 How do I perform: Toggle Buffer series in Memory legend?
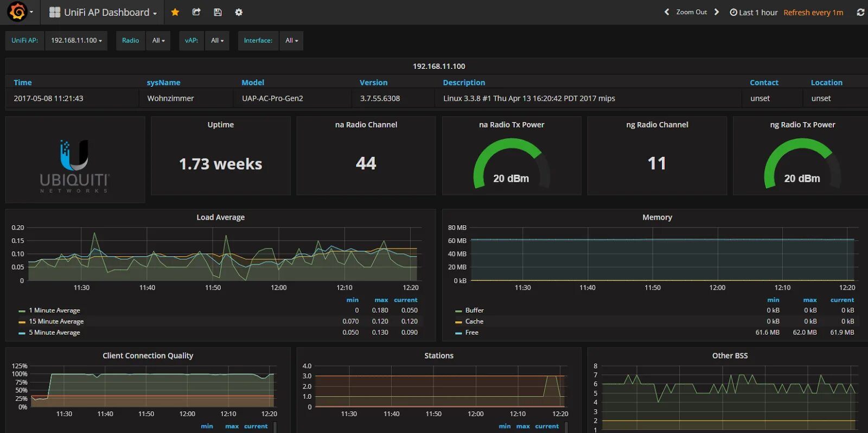(474, 310)
